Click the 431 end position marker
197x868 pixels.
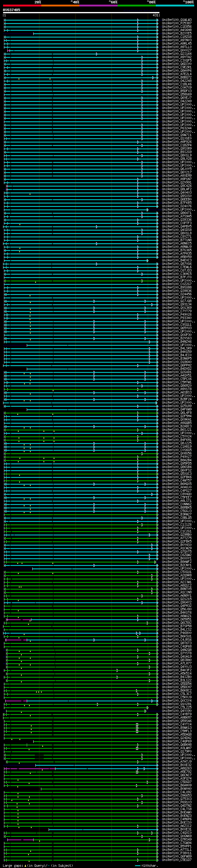pyautogui.click(x=155, y=15)
